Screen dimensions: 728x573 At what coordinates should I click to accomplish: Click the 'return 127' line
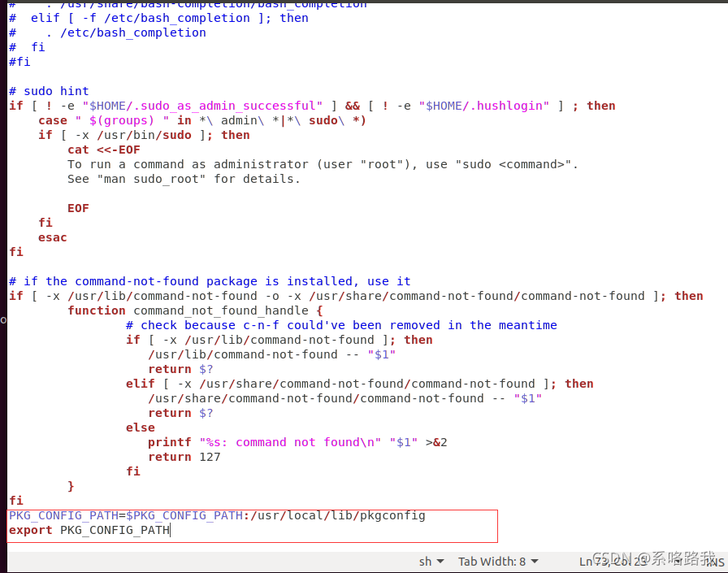pyautogui.click(x=184, y=457)
